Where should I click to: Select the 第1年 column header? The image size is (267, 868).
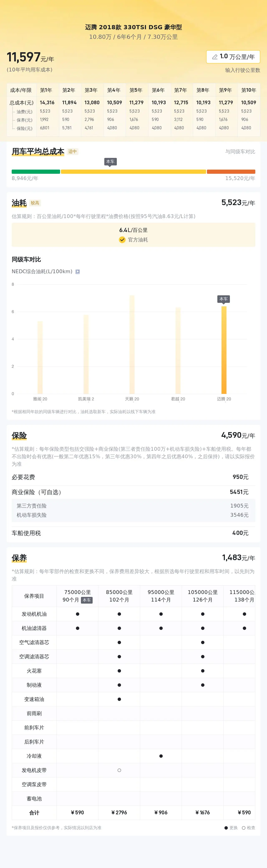(46, 90)
